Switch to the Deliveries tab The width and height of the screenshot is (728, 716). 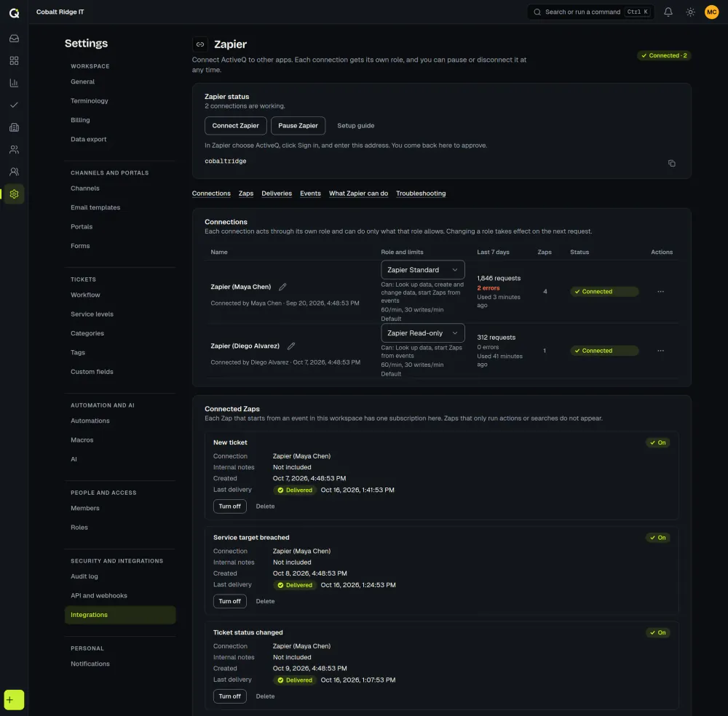pos(277,194)
